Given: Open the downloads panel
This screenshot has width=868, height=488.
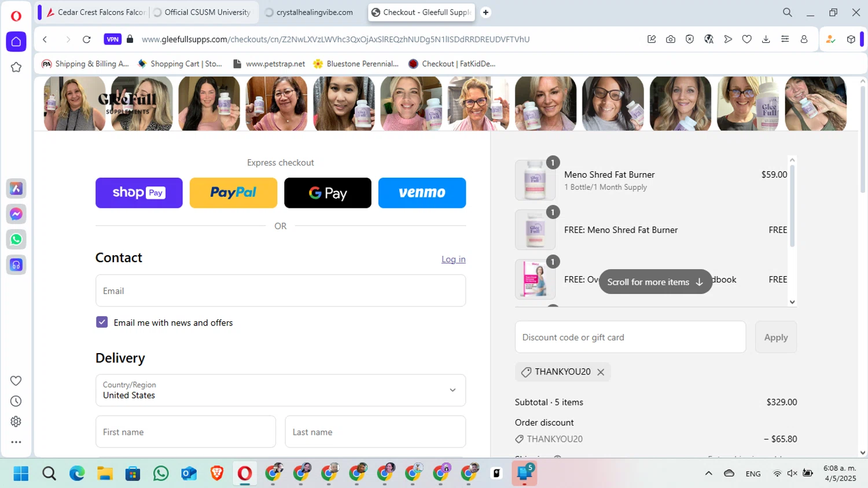Looking at the screenshot, I should pyautogui.click(x=766, y=39).
